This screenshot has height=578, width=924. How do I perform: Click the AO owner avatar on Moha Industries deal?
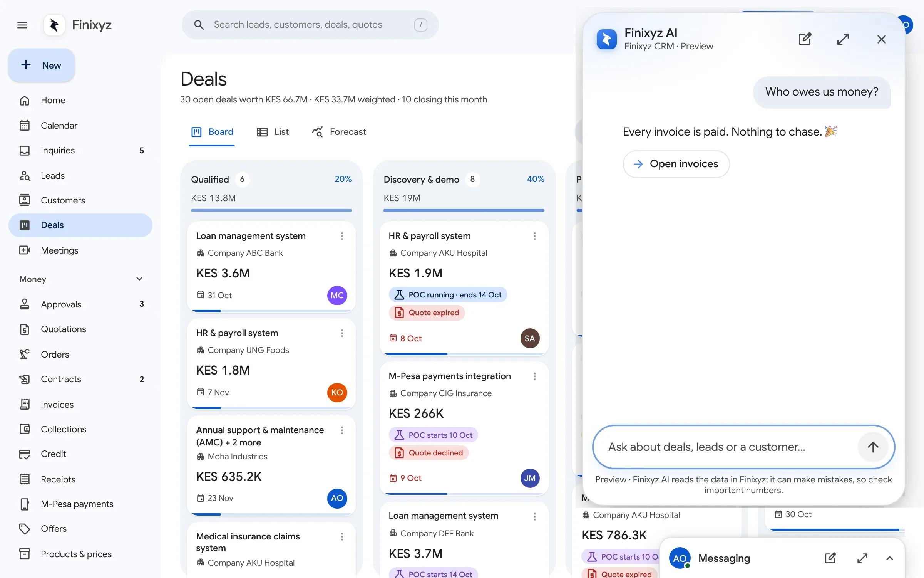(x=337, y=498)
